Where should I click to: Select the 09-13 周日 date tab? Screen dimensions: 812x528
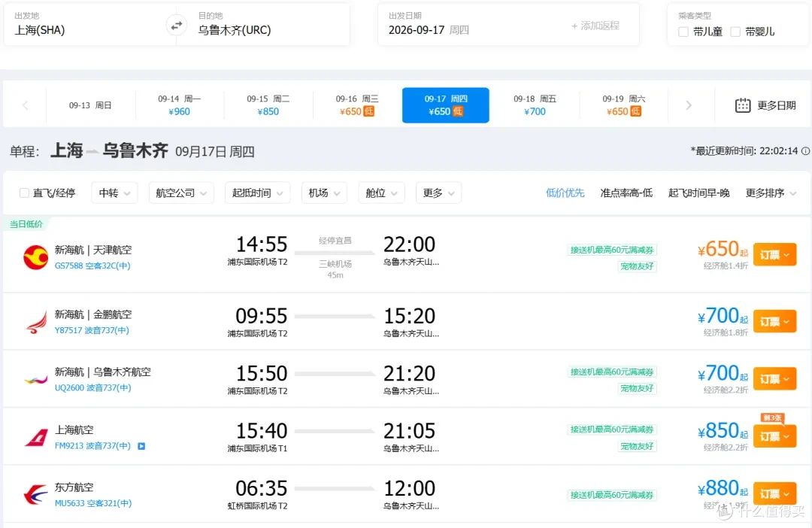point(91,105)
